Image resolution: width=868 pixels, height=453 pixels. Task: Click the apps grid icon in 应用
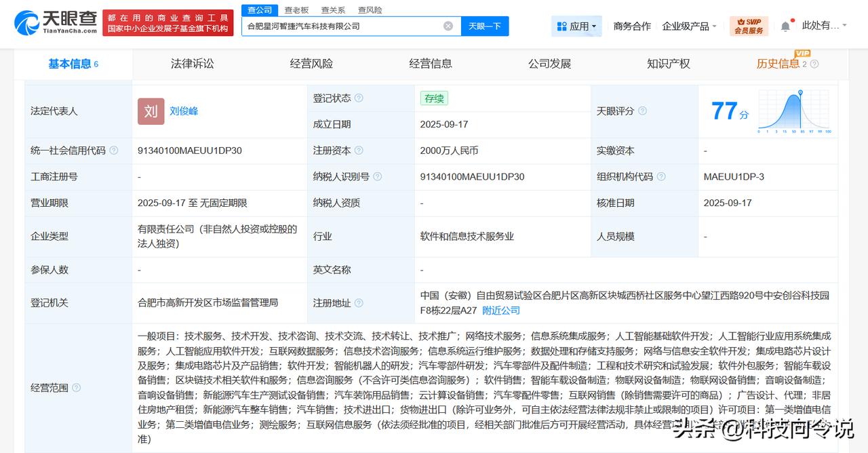(561, 26)
